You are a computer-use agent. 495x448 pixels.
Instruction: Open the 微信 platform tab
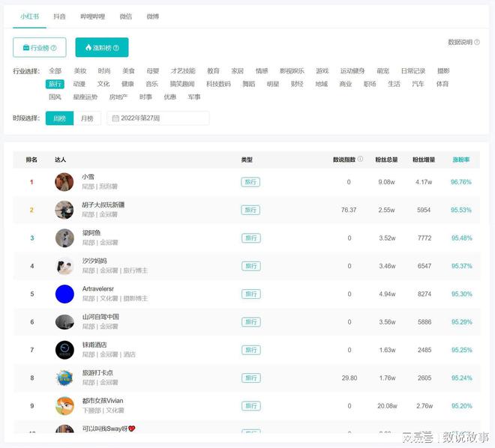coord(126,16)
